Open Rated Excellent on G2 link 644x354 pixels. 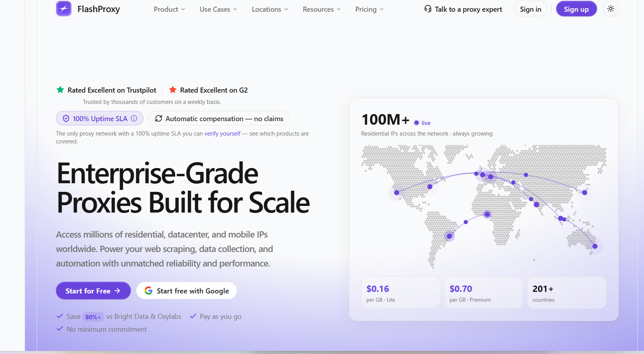(208, 90)
